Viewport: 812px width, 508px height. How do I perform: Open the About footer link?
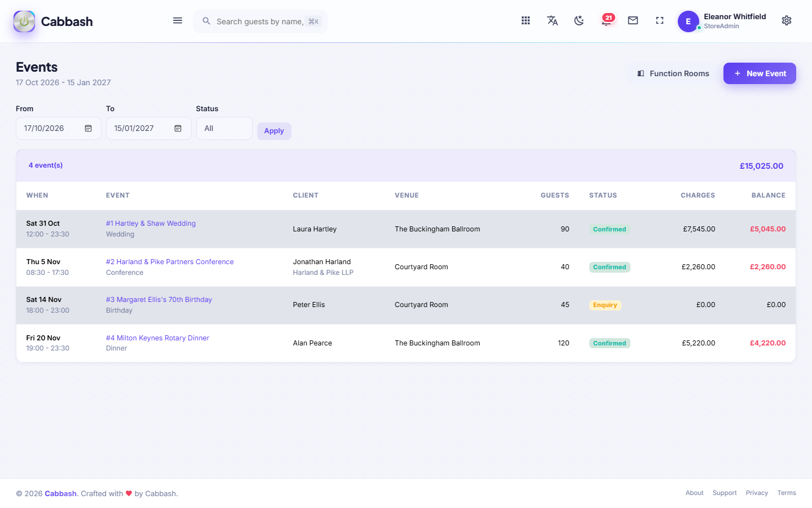tap(694, 493)
